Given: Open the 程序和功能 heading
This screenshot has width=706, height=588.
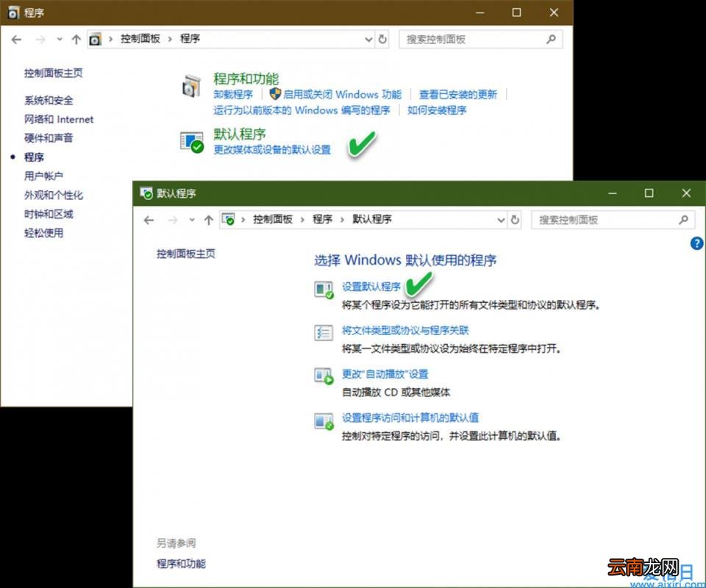Looking at the screenshot, I should (246, 79).
